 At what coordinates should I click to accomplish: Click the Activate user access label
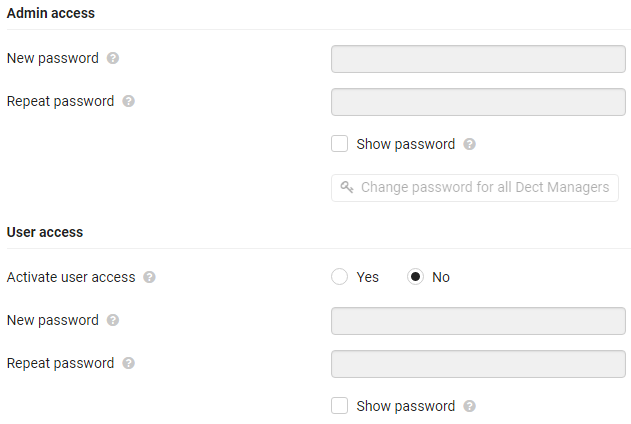point(71,277)
